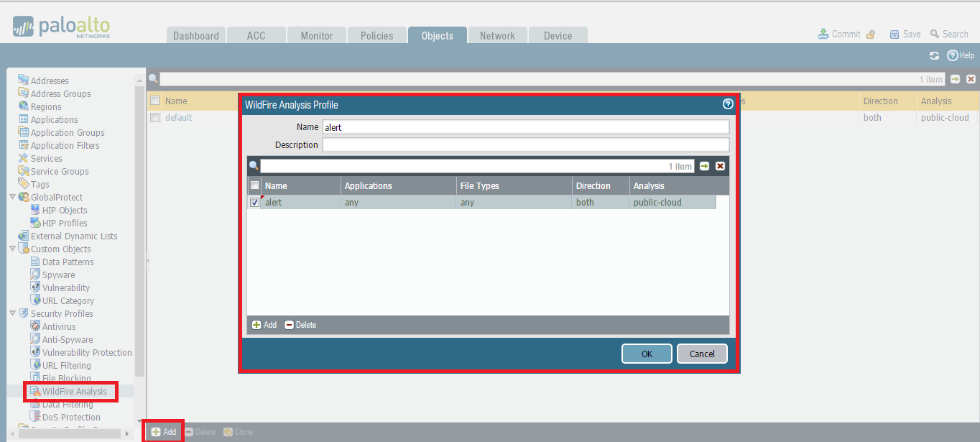The image size is (980, 442).
Task: Select Application Groups item
Action: (x=68, y=132)
